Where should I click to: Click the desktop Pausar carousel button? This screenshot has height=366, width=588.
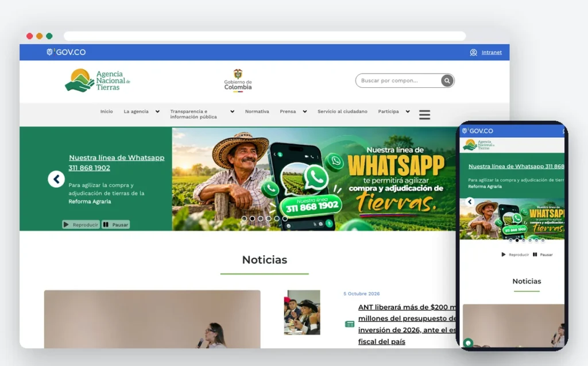(115, 225)
